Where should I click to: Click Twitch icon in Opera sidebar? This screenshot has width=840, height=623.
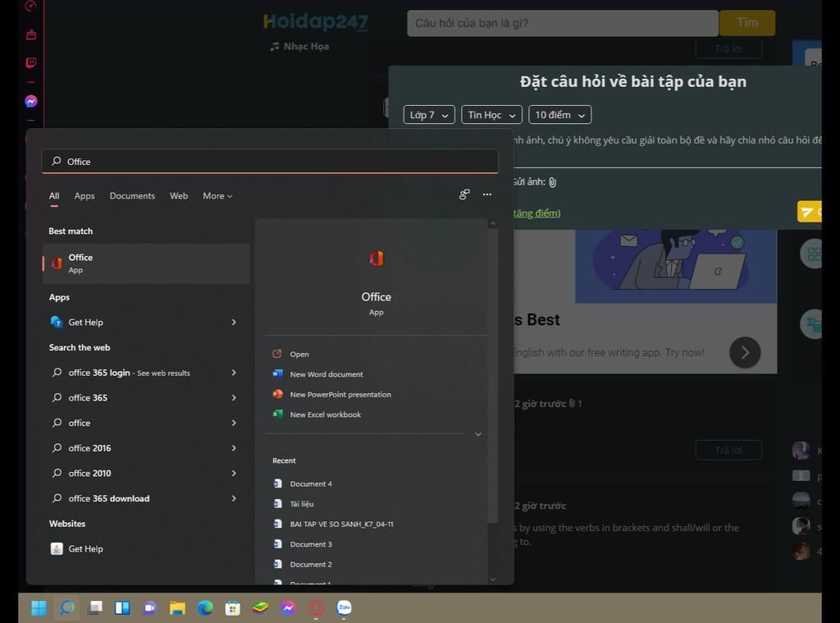click(31, 63)
